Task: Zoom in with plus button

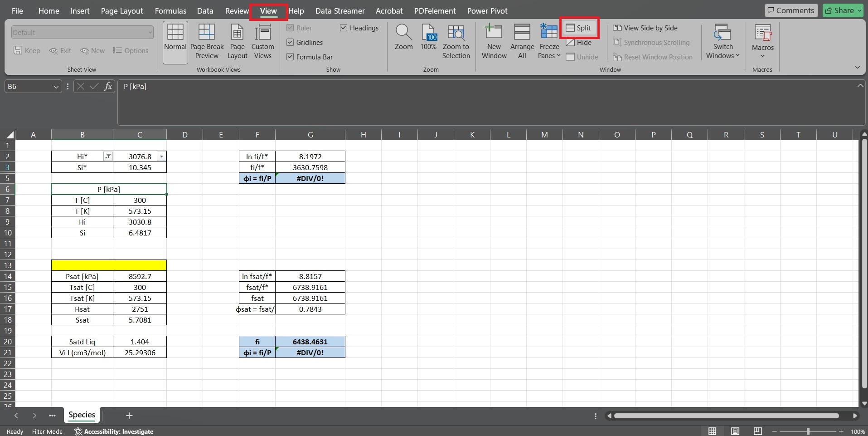Action: tap(841, 431)
